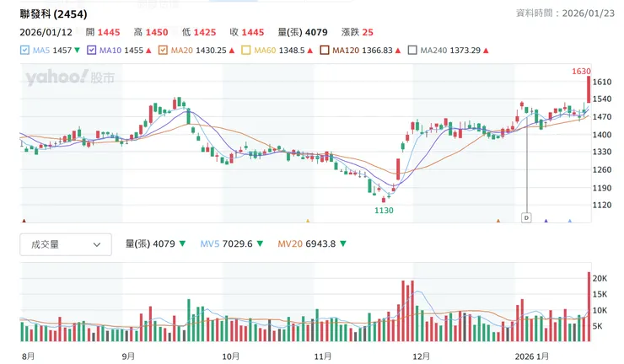The image size is (624, 364).
Task: Open the 成交量 indicator dropdown
Action: coord(65,244)
